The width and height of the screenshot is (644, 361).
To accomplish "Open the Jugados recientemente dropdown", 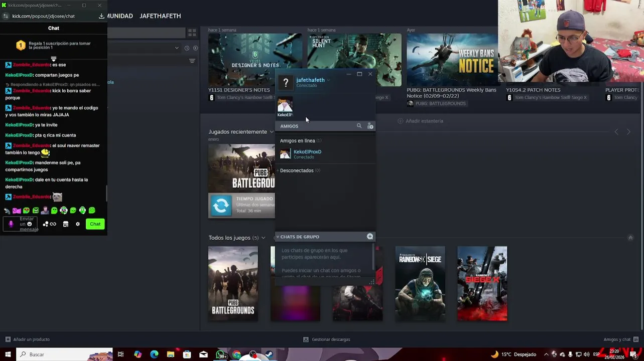I will (272, 132).
